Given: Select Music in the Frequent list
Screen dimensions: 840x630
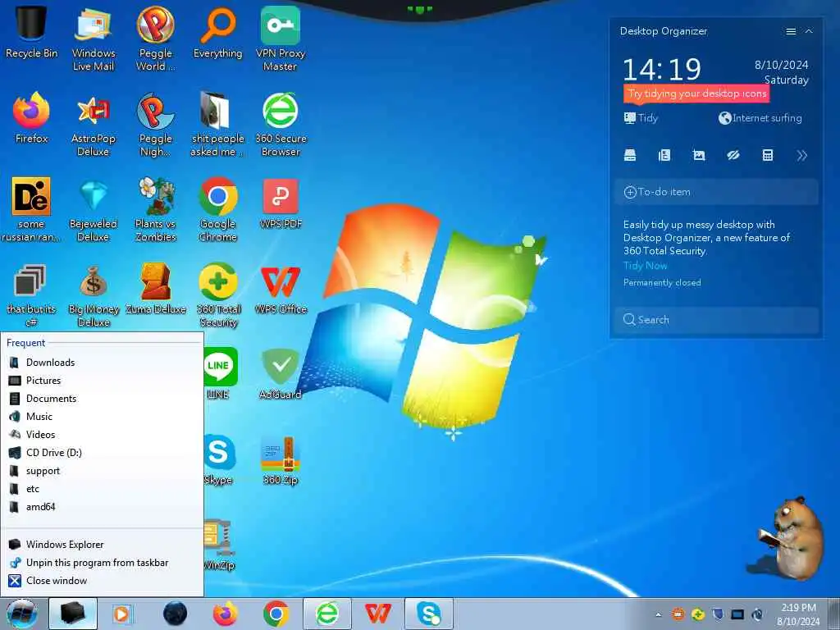Looking at the screenshot, I should [x=102, y=416].
